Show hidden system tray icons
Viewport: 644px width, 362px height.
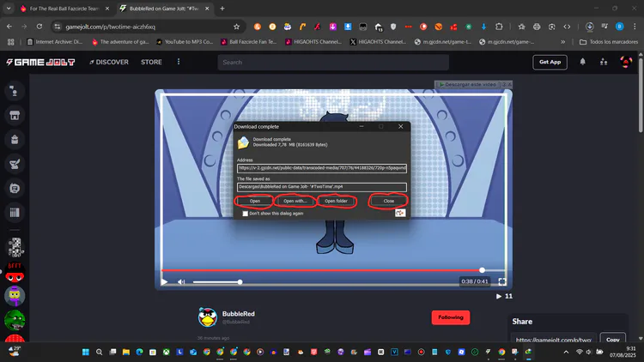point(566,352)
